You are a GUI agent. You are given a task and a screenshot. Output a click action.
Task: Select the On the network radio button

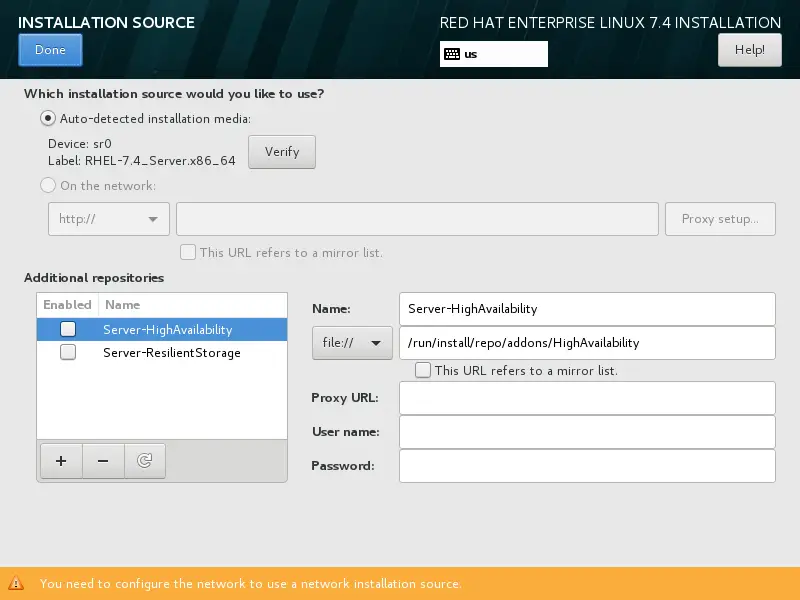48,185
